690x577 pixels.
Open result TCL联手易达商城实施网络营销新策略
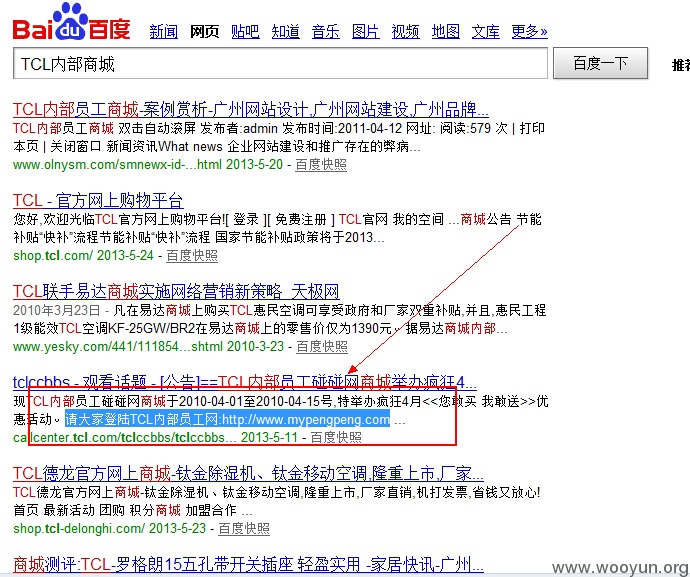176,291
